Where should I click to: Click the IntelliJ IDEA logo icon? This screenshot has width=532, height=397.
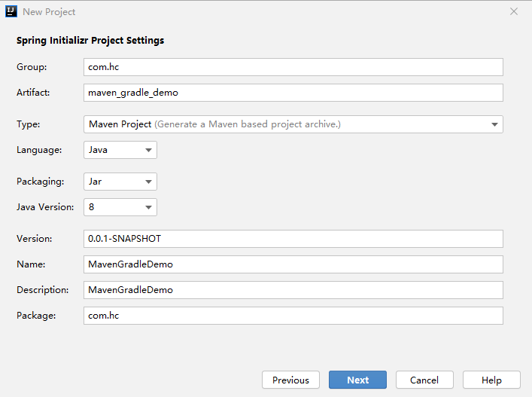click(10, 12)
